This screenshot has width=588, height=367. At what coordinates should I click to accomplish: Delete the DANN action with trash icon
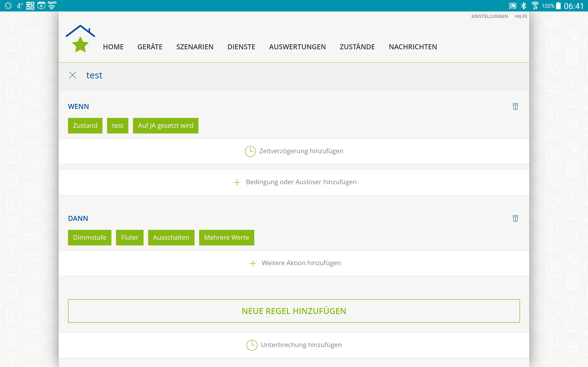[515, 218]
